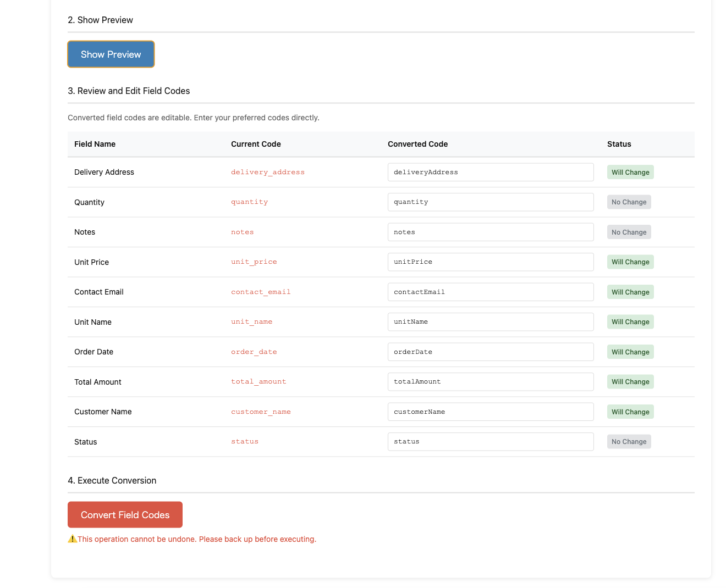Click the Quantity field name cell
Viewport: 726px width, 588px height.
[89, 202]
